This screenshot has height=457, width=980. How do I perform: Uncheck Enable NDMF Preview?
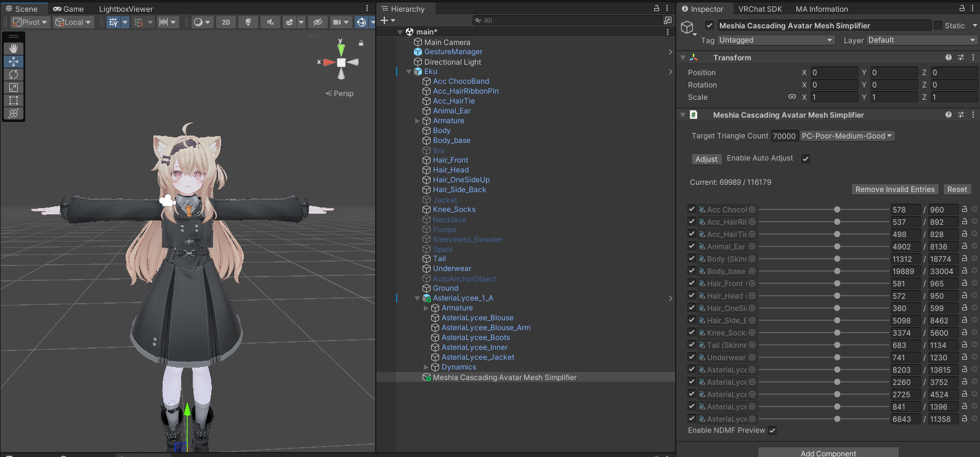point(772,431)
